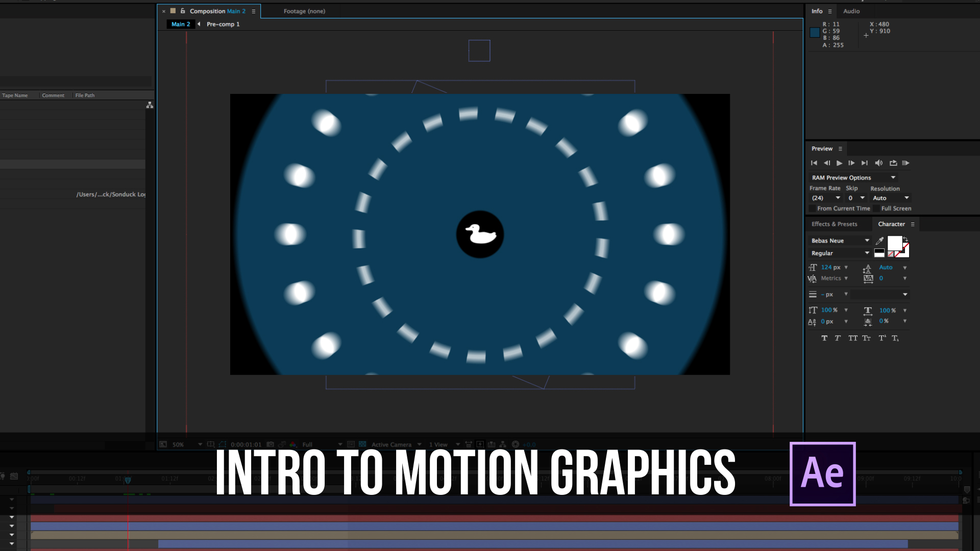The height and width of the screenshot is (551, 980).
Task: Click the snapshot camera icon below the composition
Action: (270, 444)
